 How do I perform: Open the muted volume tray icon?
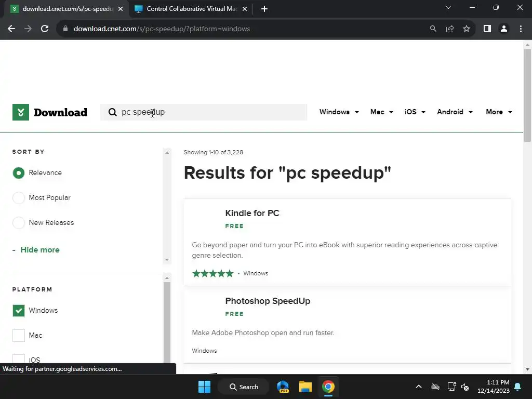(x=465, y=387)
